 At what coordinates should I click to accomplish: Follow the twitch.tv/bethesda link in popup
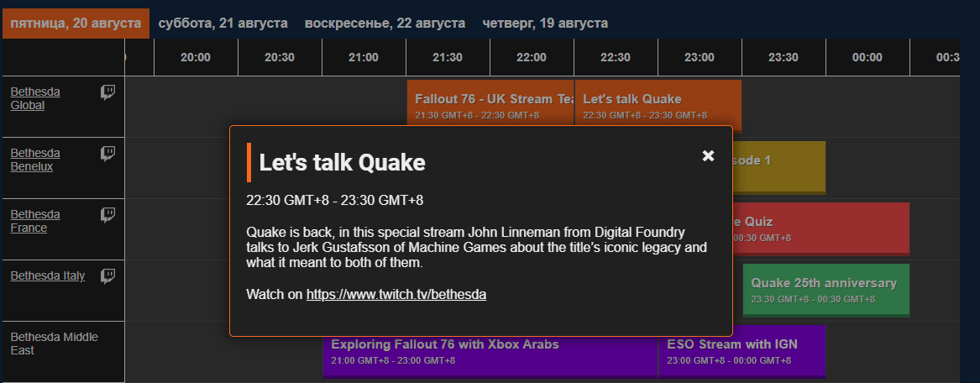tap(396, 294)
